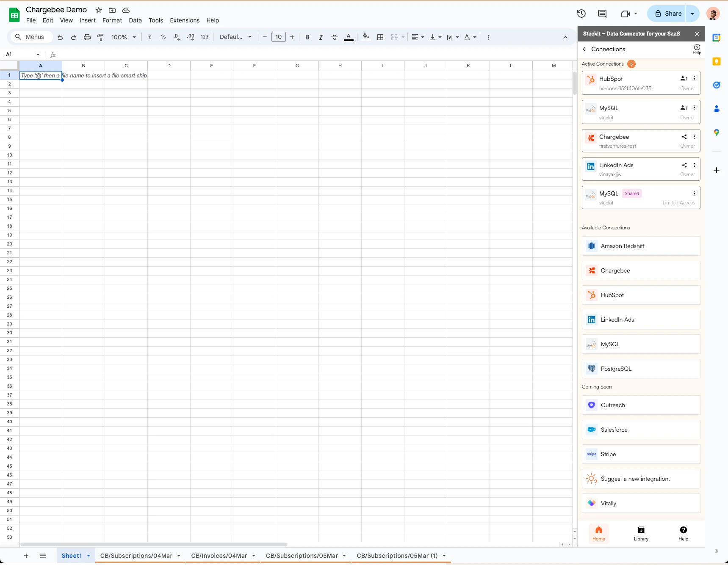728x565 pixels.
Task: Open the Library tab in StackIt
Action: coord(641,533)
